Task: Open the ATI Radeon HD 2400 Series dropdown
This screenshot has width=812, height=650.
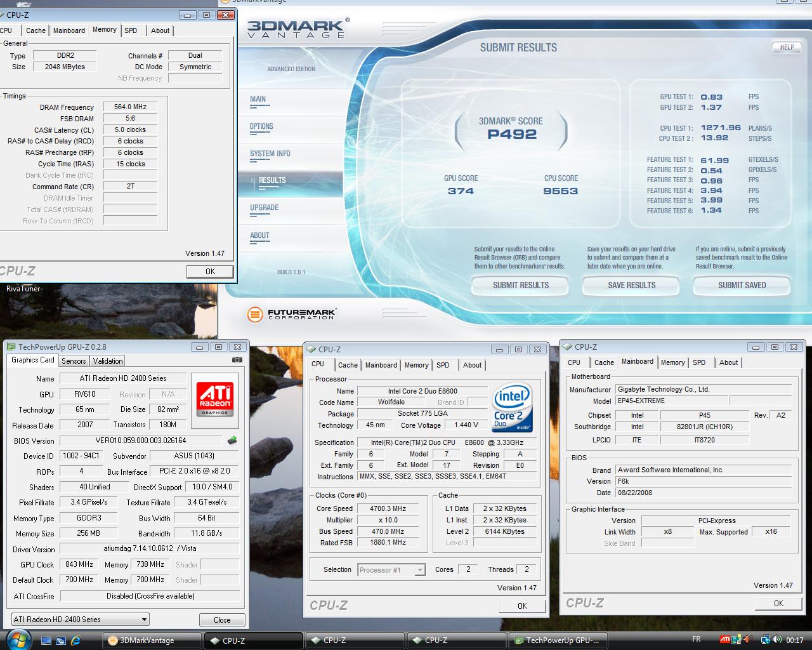Action: coord(81,619)
